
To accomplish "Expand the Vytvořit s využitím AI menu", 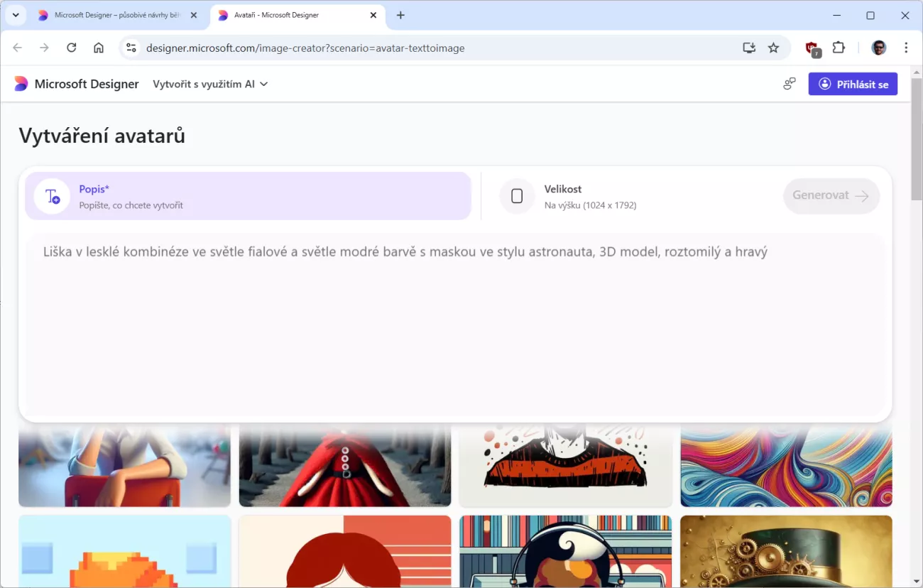I will 210,84.
